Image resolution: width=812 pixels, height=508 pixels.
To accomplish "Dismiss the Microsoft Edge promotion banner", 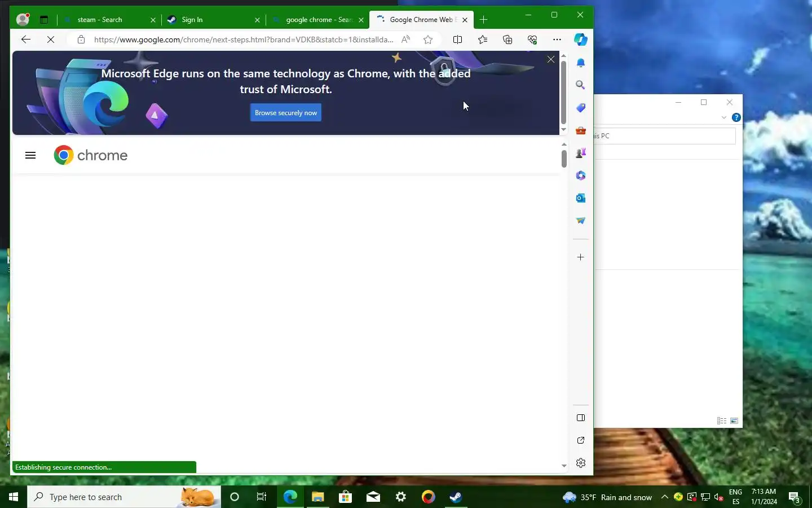I will (x=551, y=59).
